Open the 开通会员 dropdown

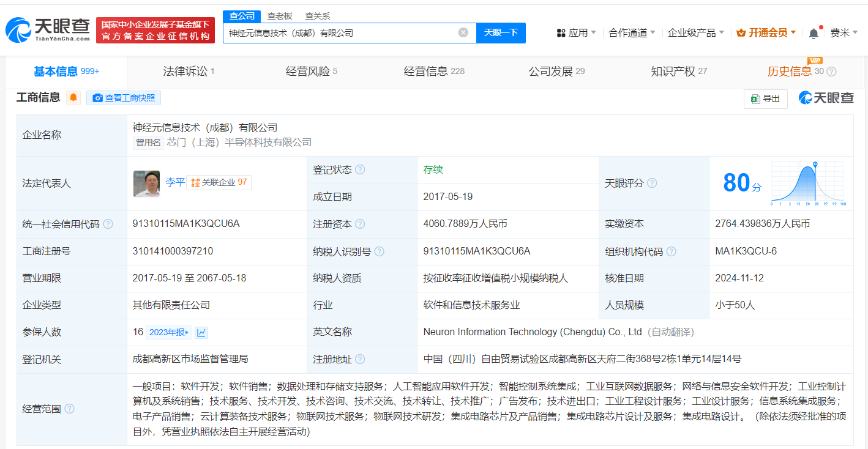(x=766, y=33)
